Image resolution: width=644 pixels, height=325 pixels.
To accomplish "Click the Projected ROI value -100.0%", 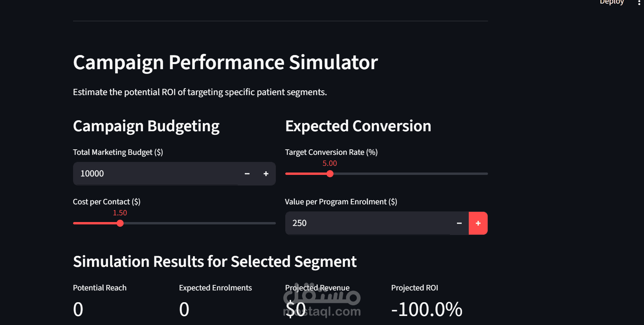I will (x=427, y=309).
